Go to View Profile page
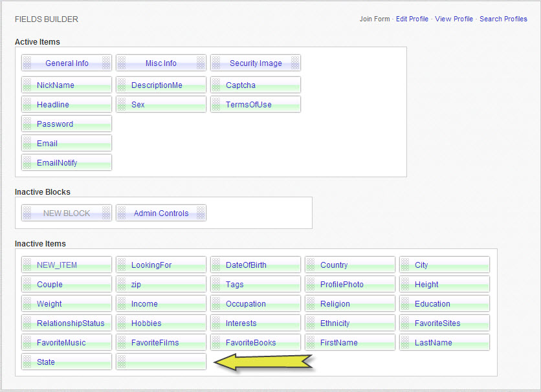The width and height of the screenshot is (541, 392). coord(454,19)
